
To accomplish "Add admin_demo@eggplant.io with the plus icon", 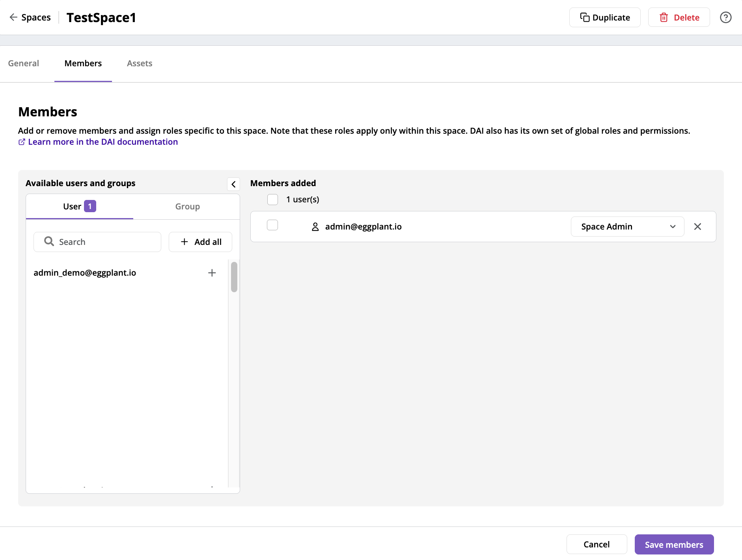I will [212, 273].
